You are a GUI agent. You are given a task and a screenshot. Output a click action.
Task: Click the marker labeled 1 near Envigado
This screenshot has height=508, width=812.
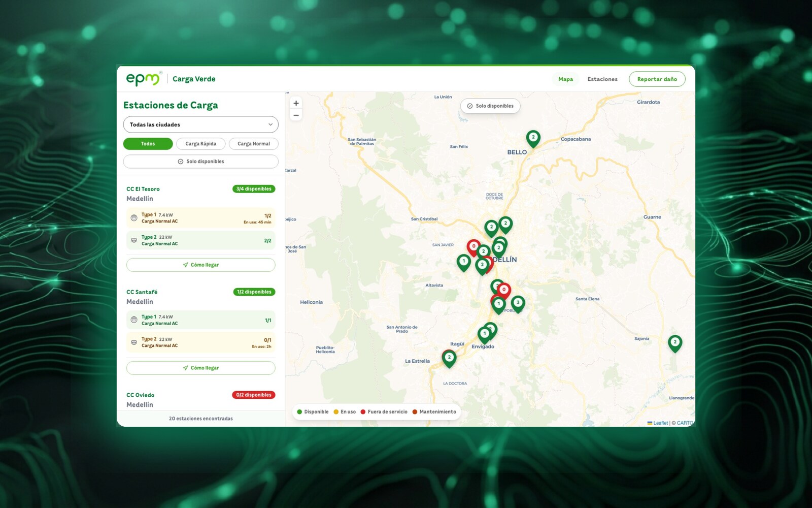(485, 335)
